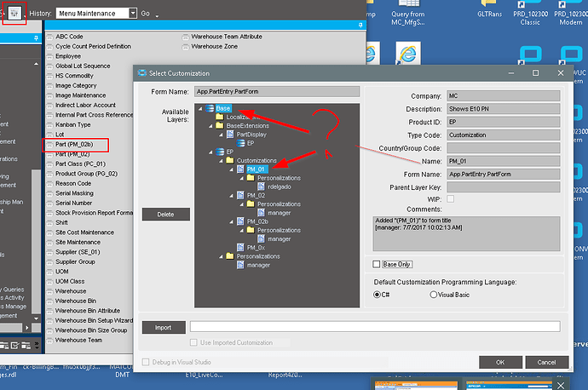Toggle the WIP checkbox
The height and width of the screenshot is (390, 588).
coord(451,199)
